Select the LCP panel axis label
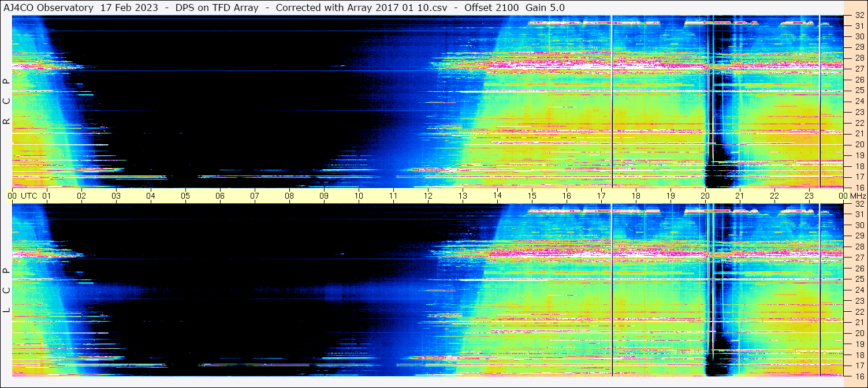The height and width of the screenshot is (388, 868). click(x=6, y=290)
